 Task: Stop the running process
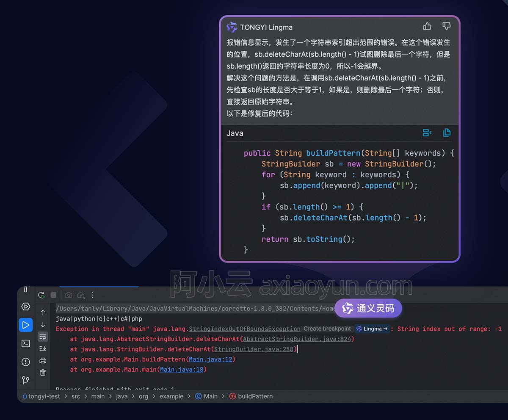53,295
